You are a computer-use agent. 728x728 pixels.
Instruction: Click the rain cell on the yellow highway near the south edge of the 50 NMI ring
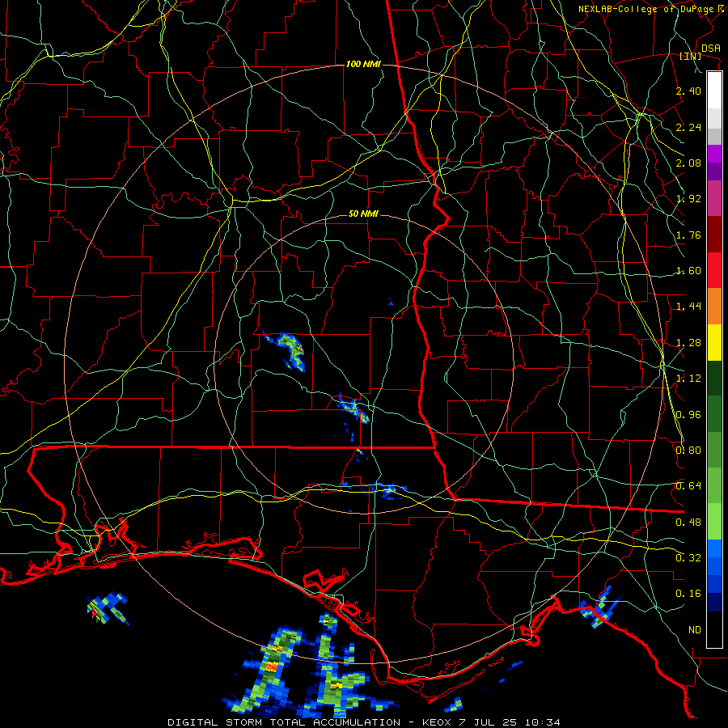(387, 490)
